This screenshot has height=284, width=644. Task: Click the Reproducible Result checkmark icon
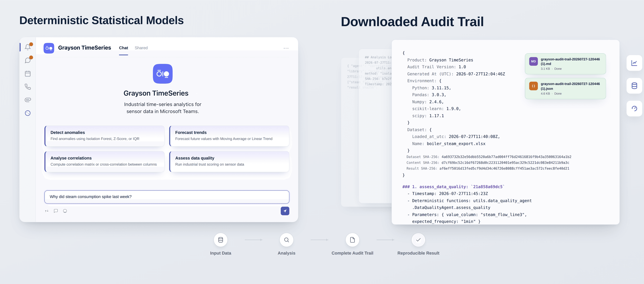tap(418, 240)
